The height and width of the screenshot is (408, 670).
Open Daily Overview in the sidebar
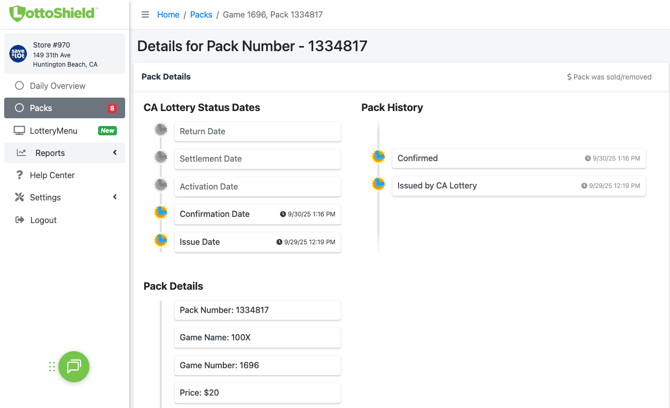57,86
